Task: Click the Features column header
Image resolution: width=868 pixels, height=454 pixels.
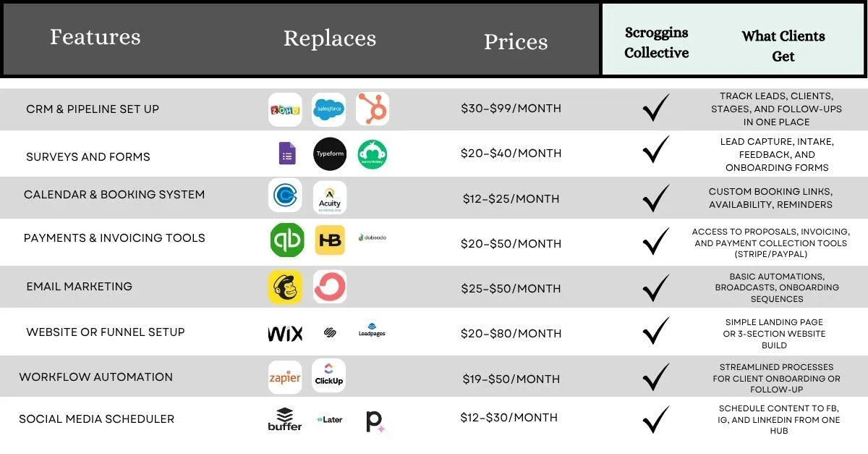Action: 95,37
